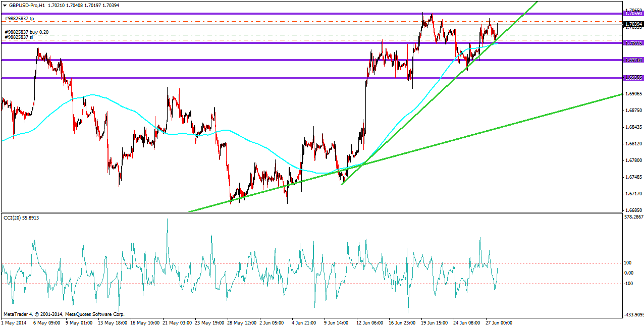Select the 1.66850 price scale label
This screenshot has width=644, height=327.
[x=633, y=210]
